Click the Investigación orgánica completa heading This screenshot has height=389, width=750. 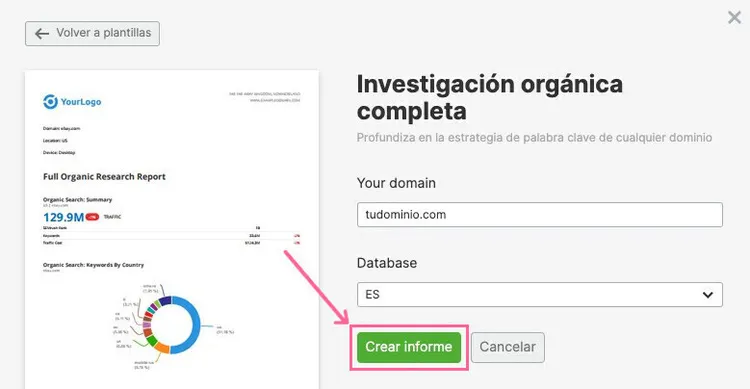coord(490,98)
